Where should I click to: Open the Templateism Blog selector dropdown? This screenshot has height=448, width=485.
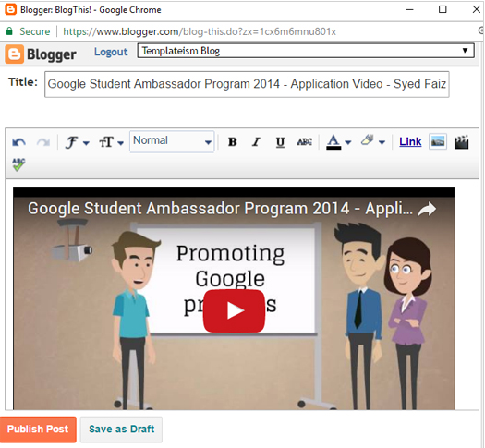[x=306, y=51]
